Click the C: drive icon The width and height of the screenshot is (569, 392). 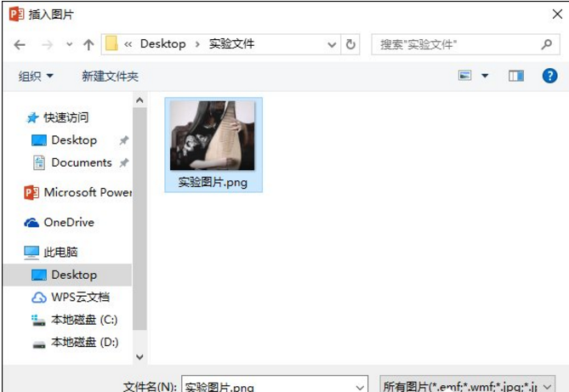point(38,320)
